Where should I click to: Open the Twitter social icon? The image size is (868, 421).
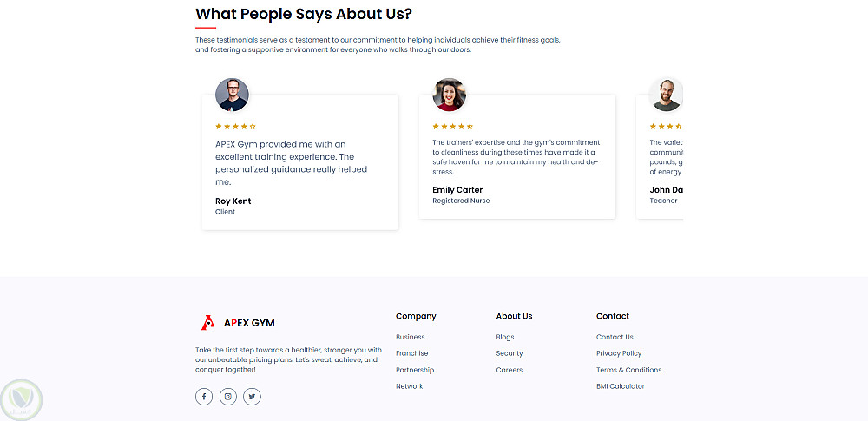coord(252,397)
